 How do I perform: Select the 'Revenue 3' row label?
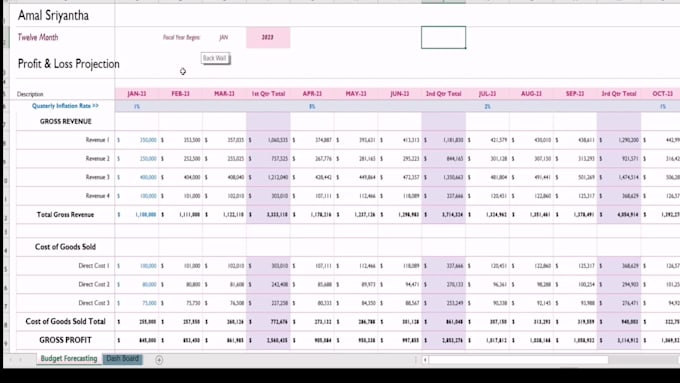98,177
